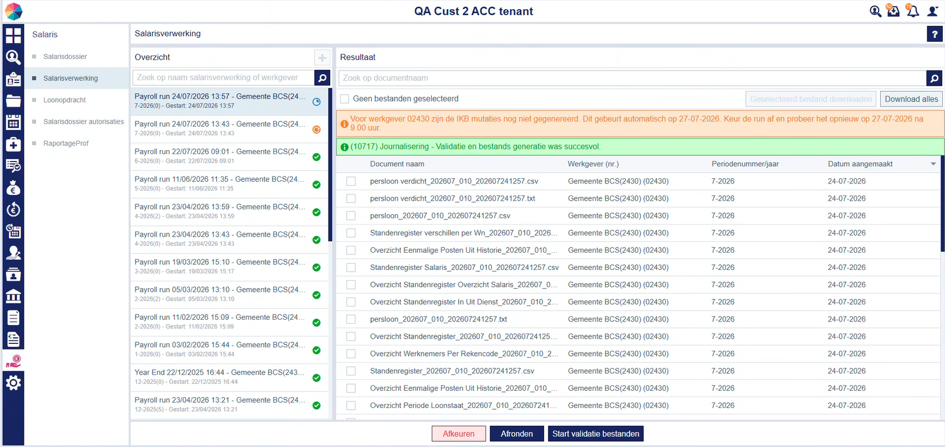The width and height of the screenshot is (945, 447).
Task: Open the notifications bell icon
Action: point(912,11)
